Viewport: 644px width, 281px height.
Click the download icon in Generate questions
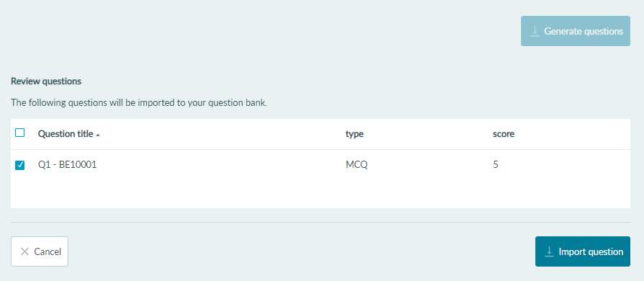pyautogui.click(x=535, y=31)
